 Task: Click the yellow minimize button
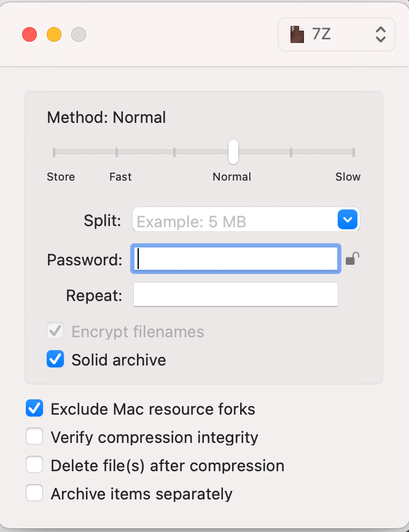(54, 35)
